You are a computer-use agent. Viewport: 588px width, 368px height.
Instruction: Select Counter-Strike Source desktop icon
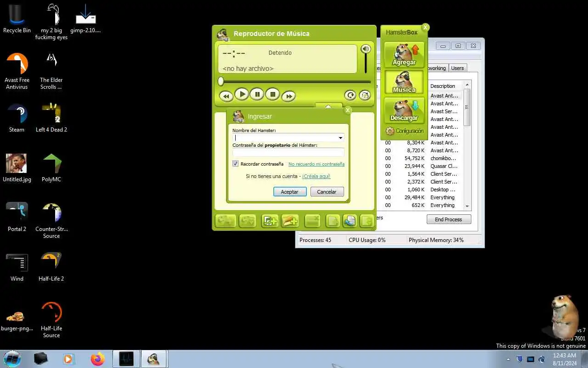[51, 221]
